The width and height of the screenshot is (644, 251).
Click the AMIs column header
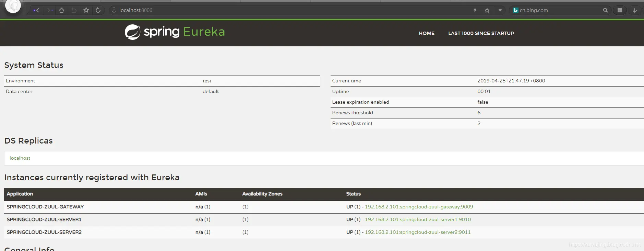point(201,194)
